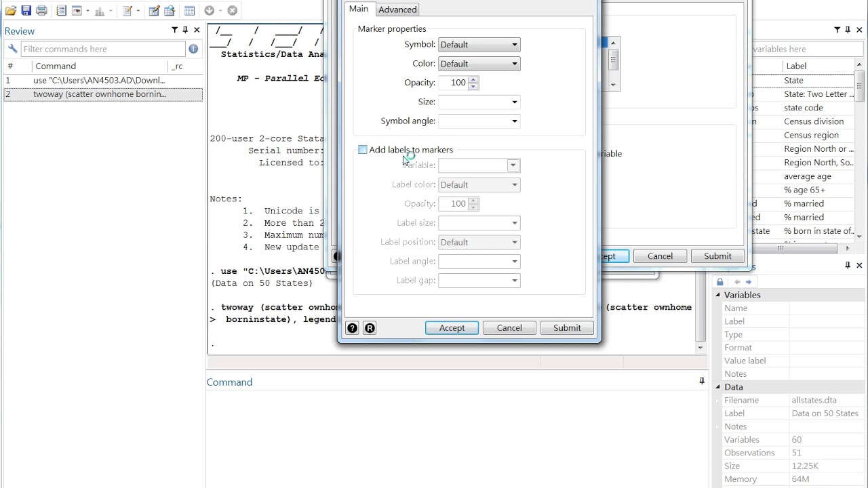The width and height of the screenshot is (868, 488).
Task: Select the 'average age' variable row
Action: coord(804,176)
